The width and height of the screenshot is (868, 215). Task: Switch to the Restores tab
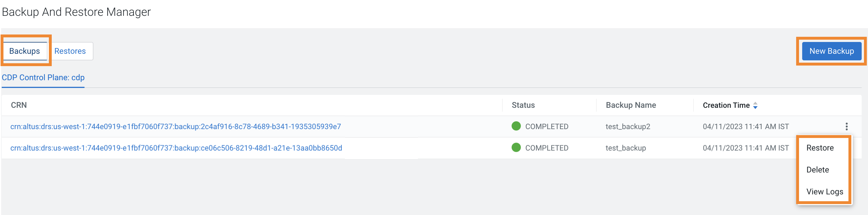tap(70, 51)
